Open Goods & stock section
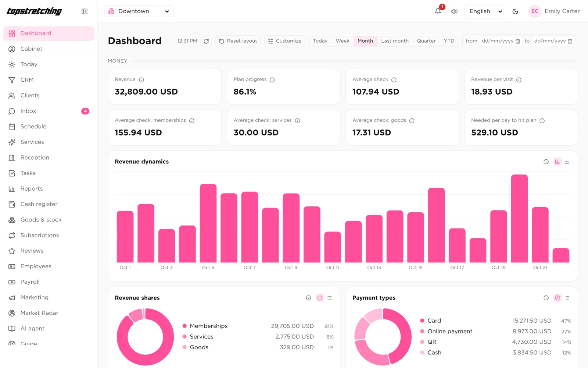Image resolution: width=588 pixels, height=368 pixels. tap(49, 220)
